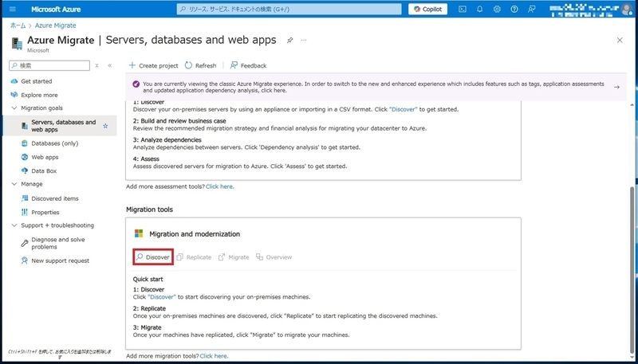Open Get started in the sidebar
This screenshot has width=638, height=364.
point(36,81)
